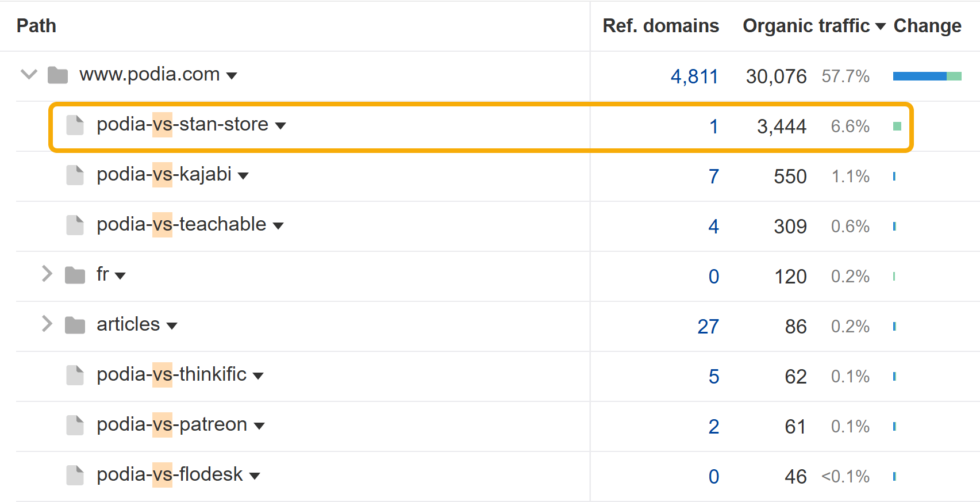
Task: Click the articles folder icon
Action: tap(75, 325)
